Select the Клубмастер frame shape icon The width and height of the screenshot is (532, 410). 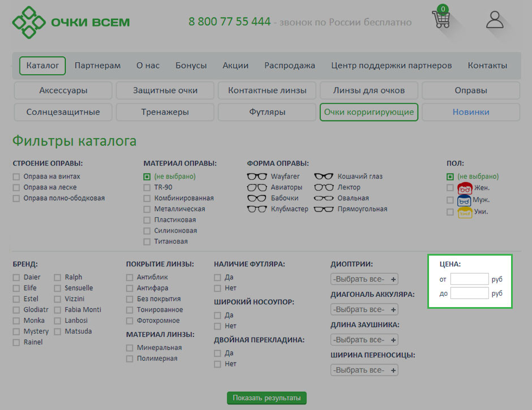click(257, 209)
